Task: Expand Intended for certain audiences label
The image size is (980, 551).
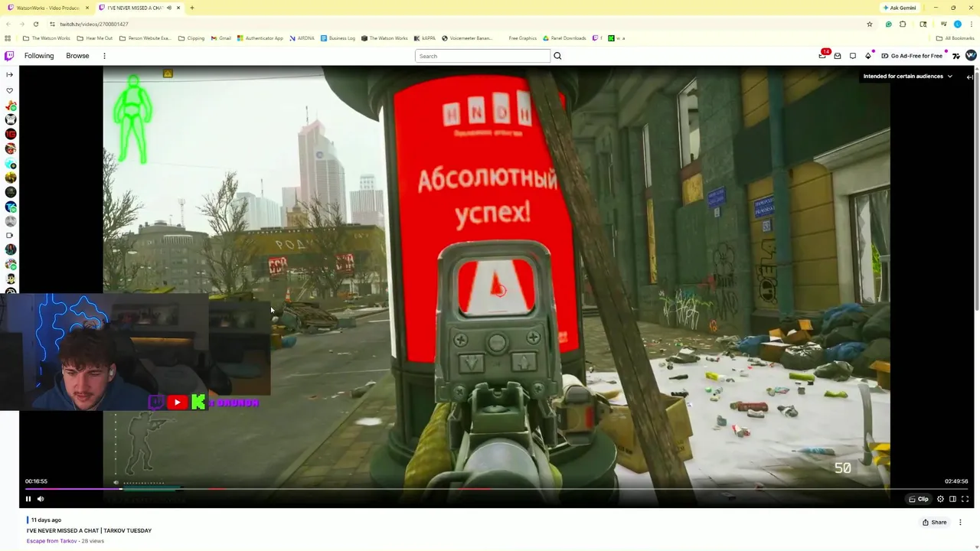Action: pos(908,77)
